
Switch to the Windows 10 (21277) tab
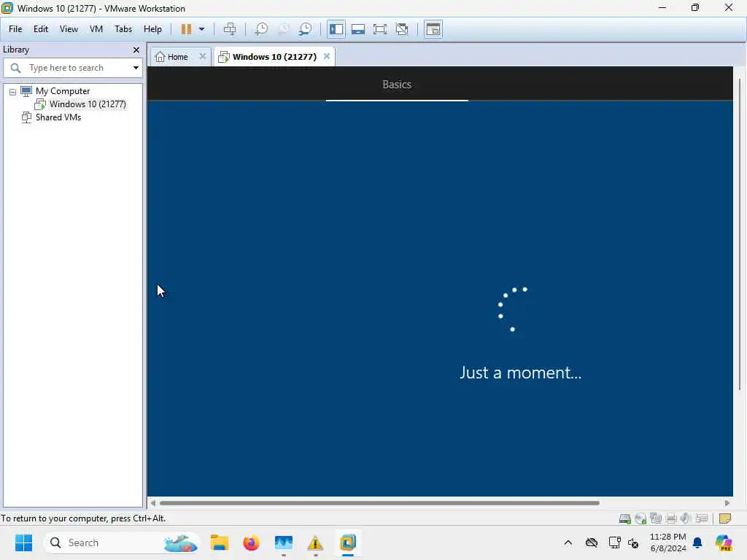point(274,57)
